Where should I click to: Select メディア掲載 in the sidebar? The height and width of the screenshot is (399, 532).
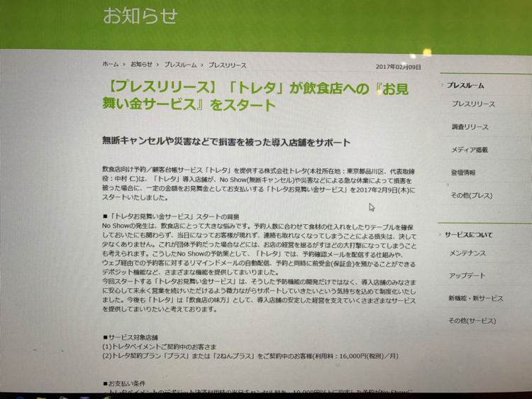click(x=470, y=150)
